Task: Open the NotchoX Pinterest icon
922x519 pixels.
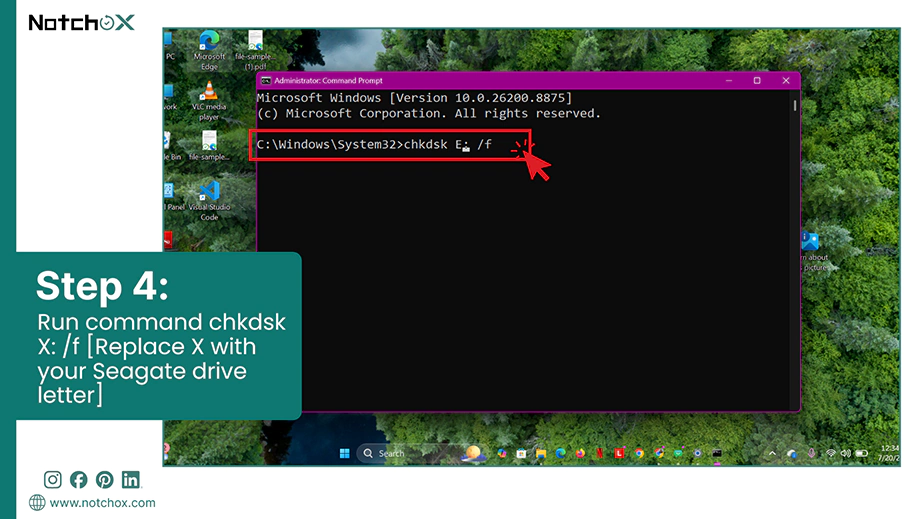Action: click(x=105, y=480)
